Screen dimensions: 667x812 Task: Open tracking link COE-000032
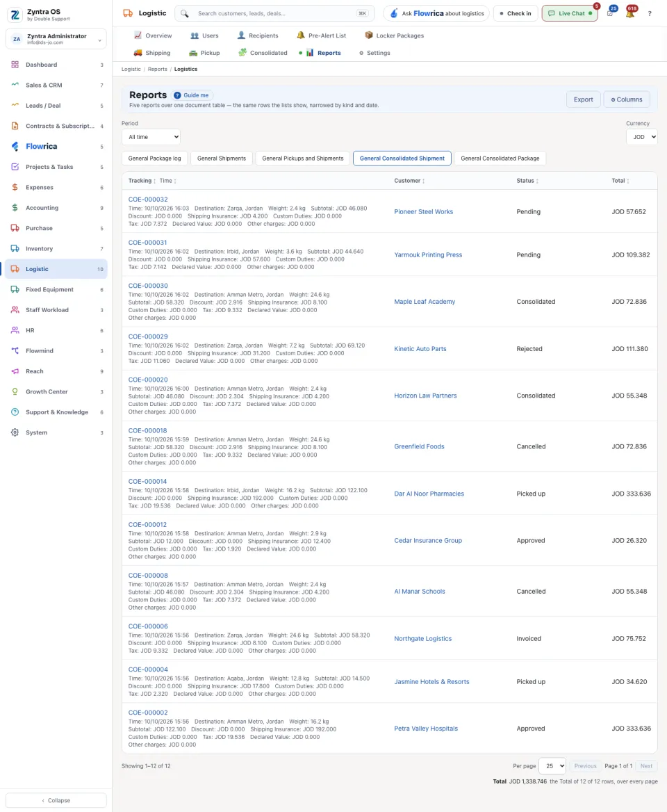coord(148,200)
